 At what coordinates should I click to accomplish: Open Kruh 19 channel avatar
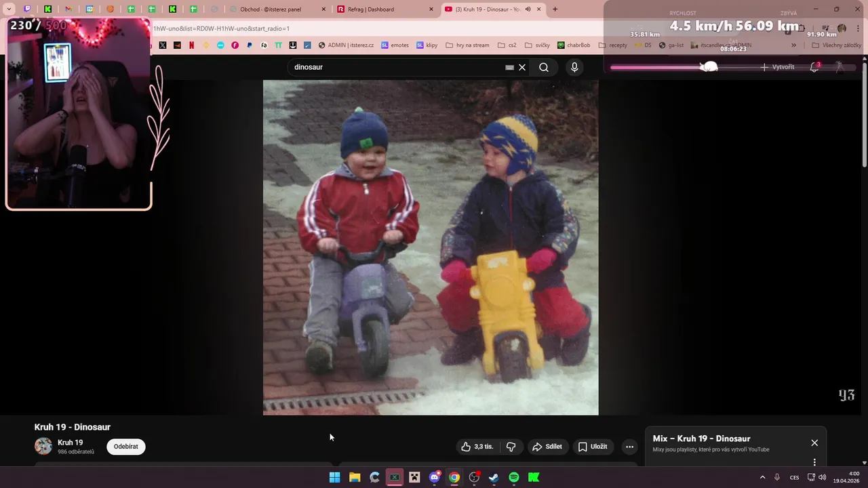(x=43, y=446)
